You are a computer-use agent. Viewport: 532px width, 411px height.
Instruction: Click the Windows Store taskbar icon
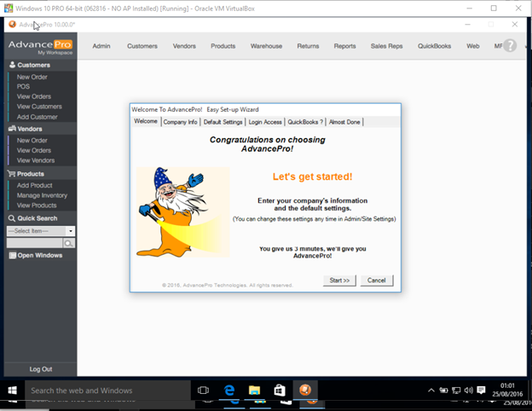click(x=279, y=391)
